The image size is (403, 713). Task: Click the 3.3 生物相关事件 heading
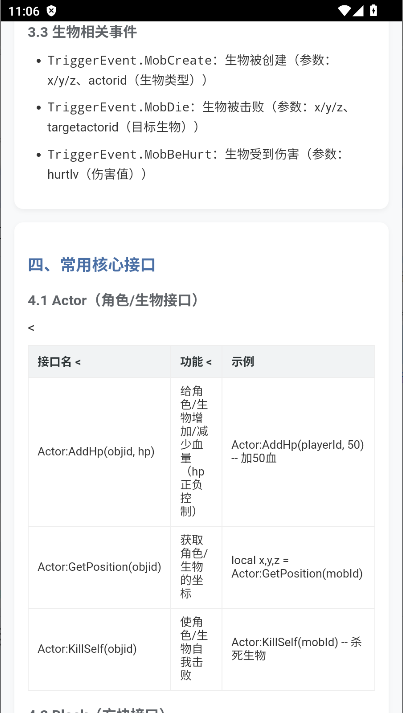tap(82, 32)
